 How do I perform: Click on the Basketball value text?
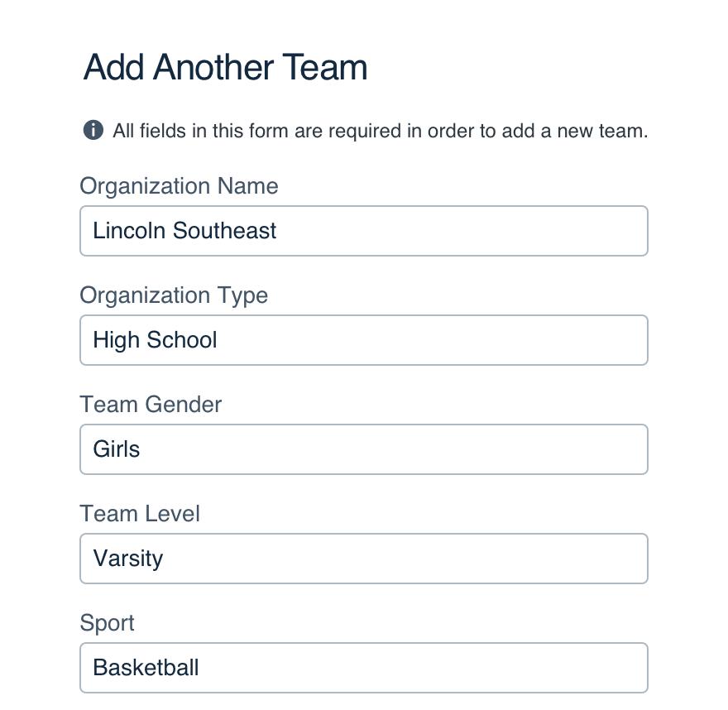pos(146,668)
